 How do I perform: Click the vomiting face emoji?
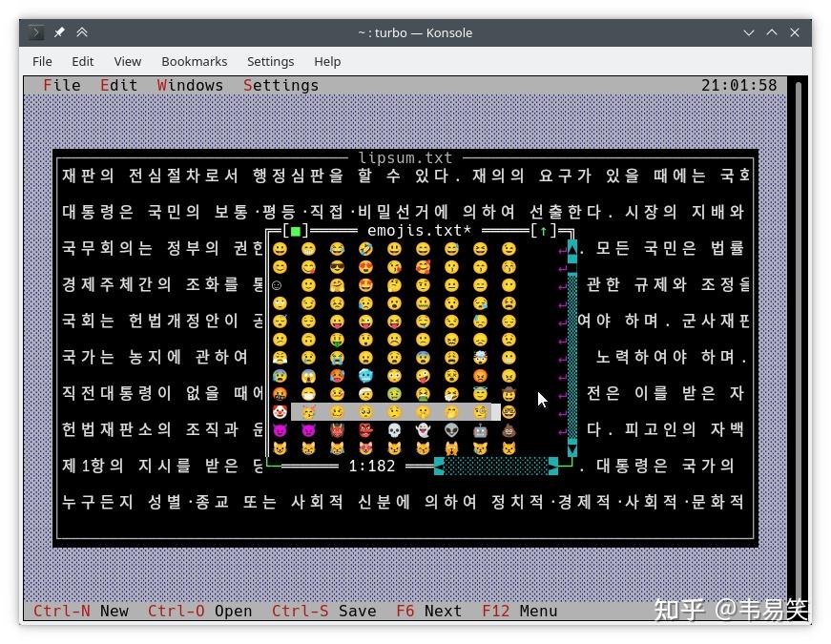[423, 394]
